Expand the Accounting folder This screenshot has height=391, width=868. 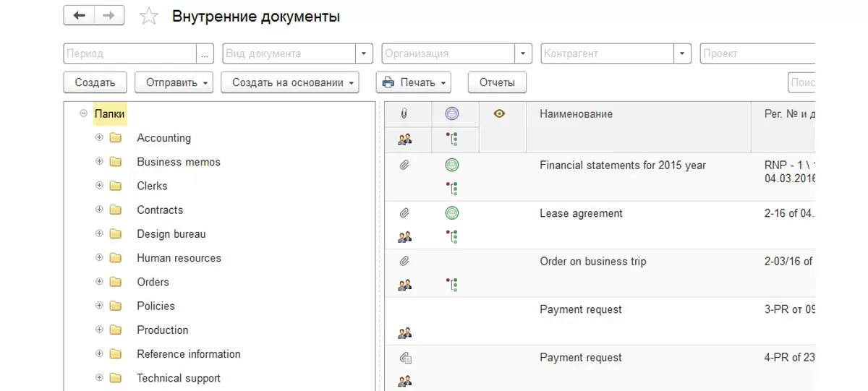coord(99,137)
